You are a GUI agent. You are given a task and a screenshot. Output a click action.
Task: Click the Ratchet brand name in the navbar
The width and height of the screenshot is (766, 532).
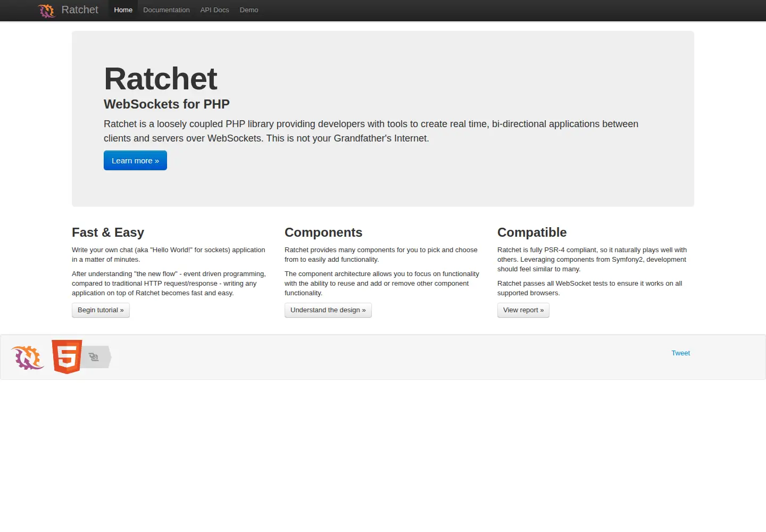click(x=80, y=10)
